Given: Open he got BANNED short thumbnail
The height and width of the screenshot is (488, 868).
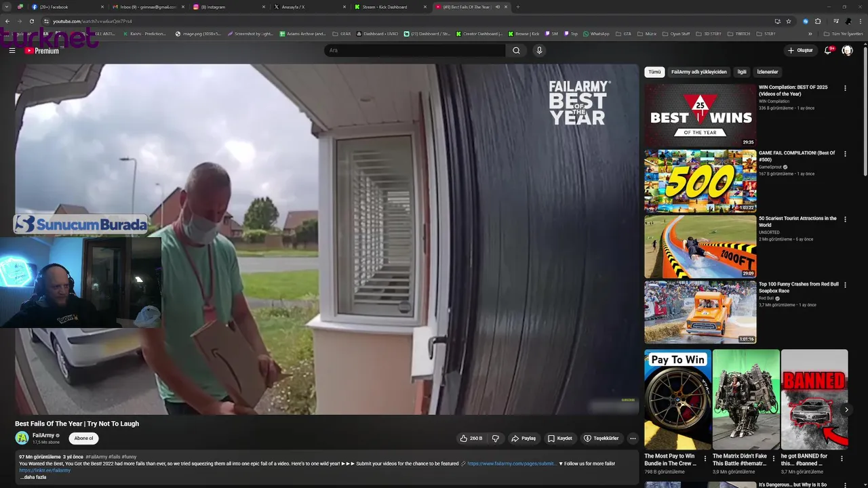Looking at the screenshot, I should click(x=814, y=400).
